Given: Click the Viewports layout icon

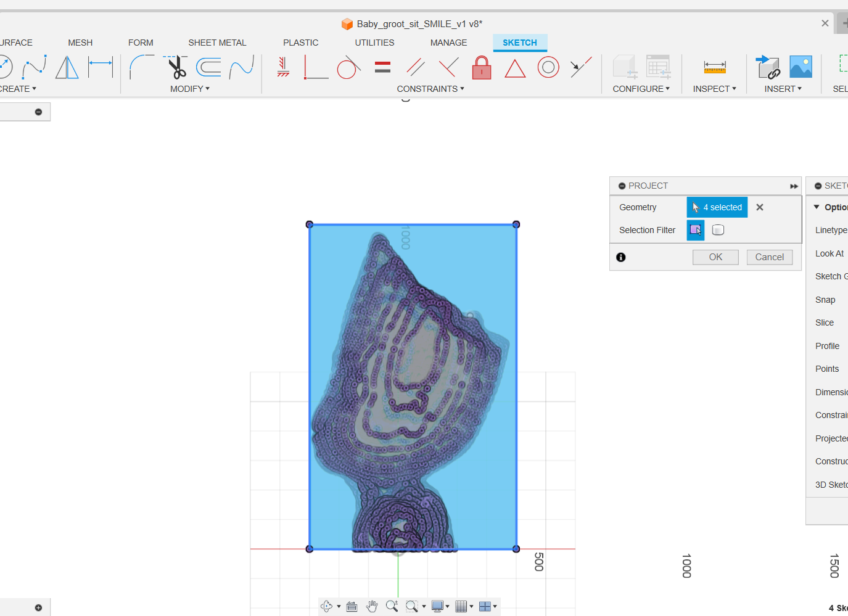Looking at the screenshot, I should click(485, 606).
